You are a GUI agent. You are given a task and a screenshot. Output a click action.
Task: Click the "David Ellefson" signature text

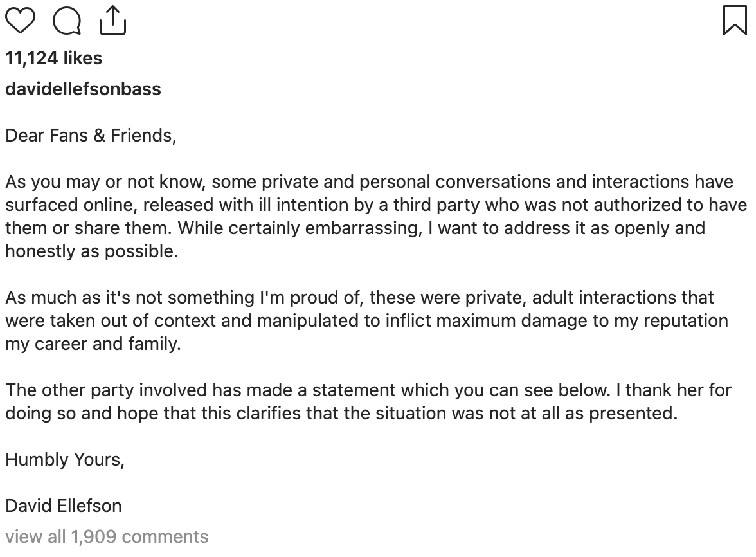coord(64,506)
